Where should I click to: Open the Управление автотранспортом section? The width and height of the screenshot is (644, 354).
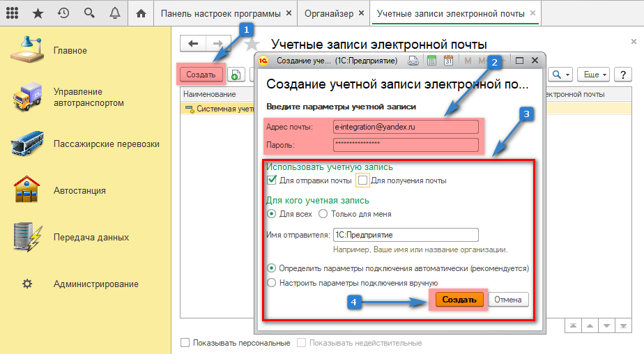78,98
